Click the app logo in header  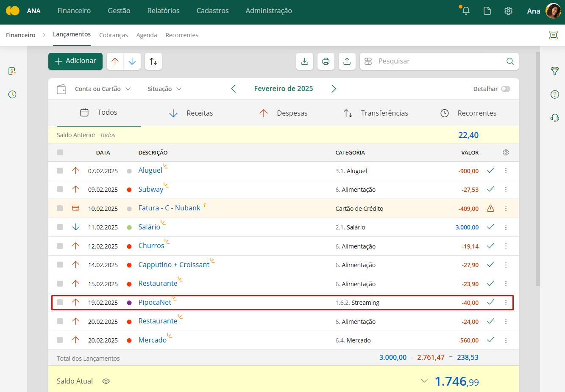pyautogui.click(x=13, y=11)
